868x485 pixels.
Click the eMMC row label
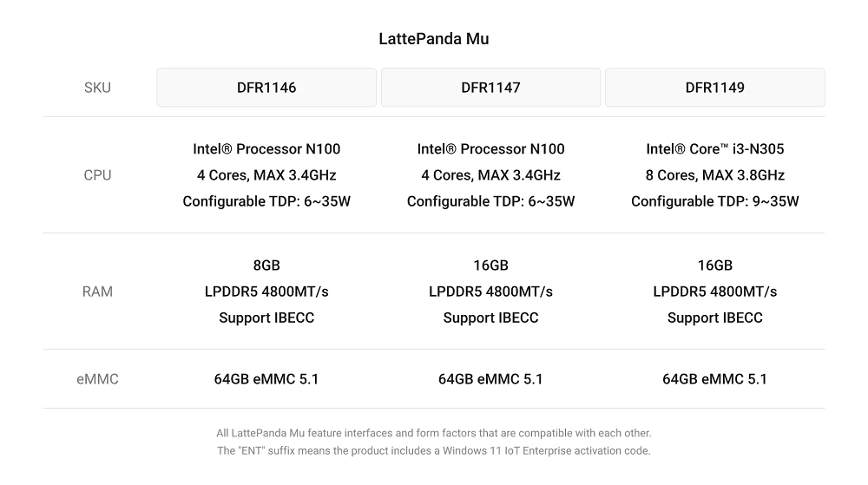(97, 379)
